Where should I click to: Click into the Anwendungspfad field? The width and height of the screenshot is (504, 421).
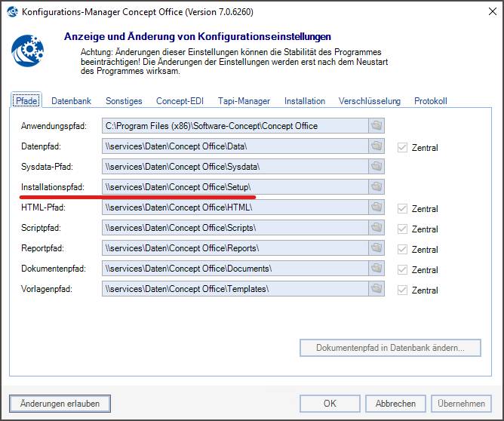[235, 126]
